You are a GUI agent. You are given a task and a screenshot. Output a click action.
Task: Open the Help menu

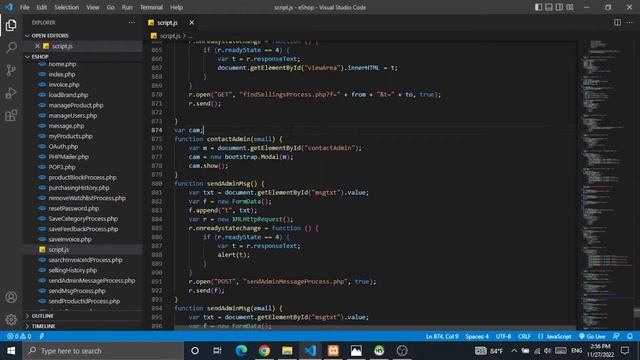[176, 7]
